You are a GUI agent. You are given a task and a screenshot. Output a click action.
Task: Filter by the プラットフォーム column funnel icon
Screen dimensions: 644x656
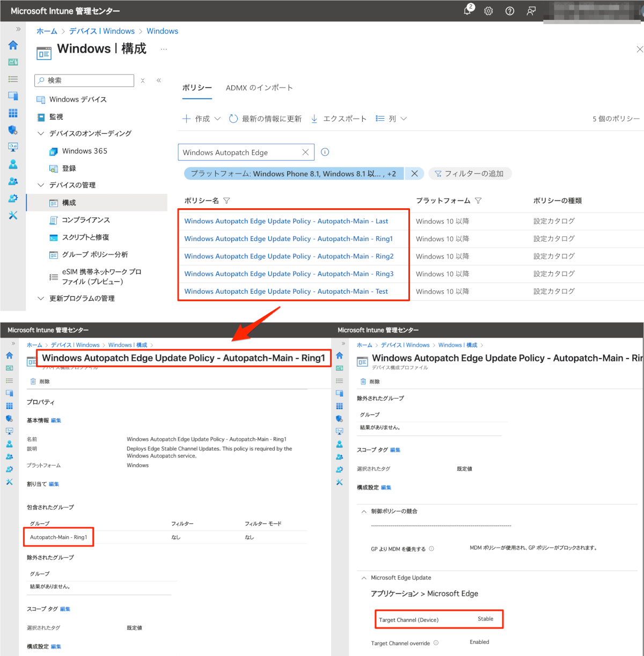point(478,201)
